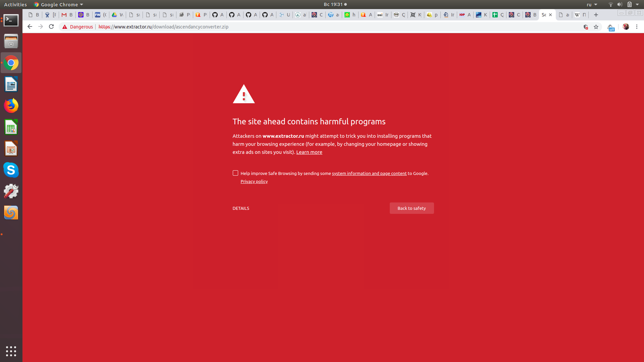Viewport: 644px width, 362px height.
Task: Click the red Dangerous warning indicator
Action: coord(78,27)
